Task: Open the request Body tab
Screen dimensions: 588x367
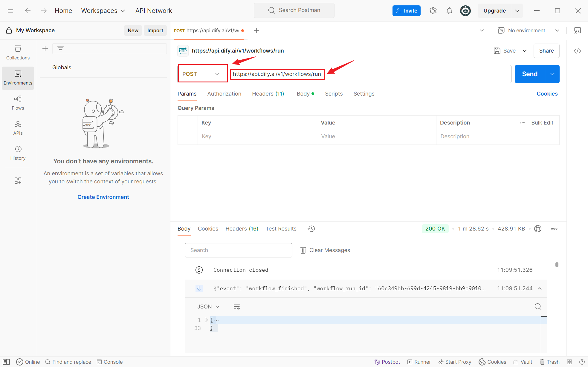Action: tap(305, 94)
